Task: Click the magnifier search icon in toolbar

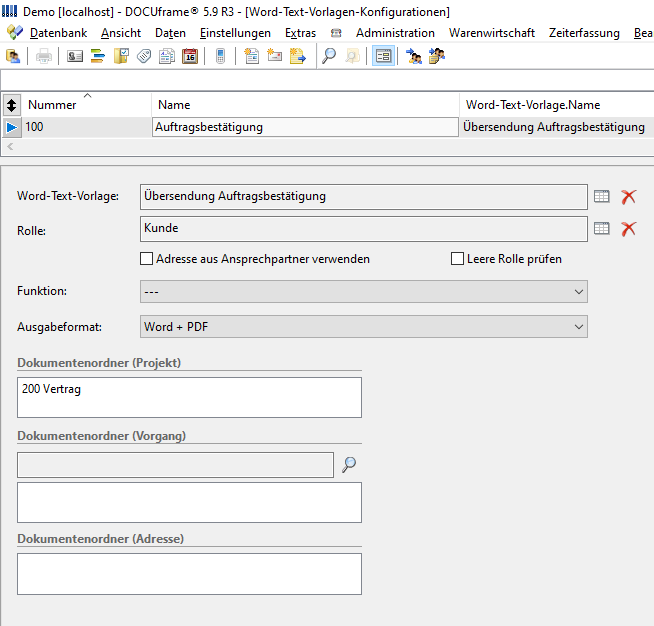Action: [x=329, y=56]
